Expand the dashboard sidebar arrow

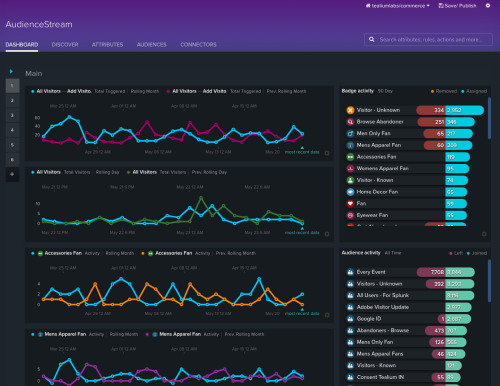click(x=11, y=71)
